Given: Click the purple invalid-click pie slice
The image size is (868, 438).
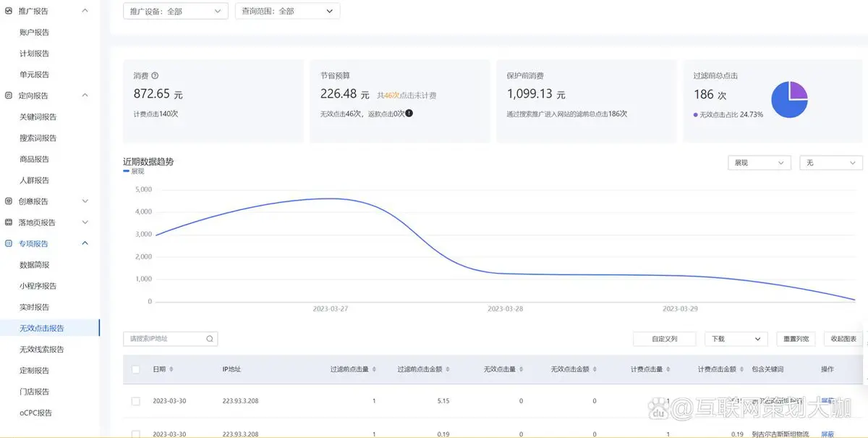Looking at the screenshot, I should click(x=798, y=90).
